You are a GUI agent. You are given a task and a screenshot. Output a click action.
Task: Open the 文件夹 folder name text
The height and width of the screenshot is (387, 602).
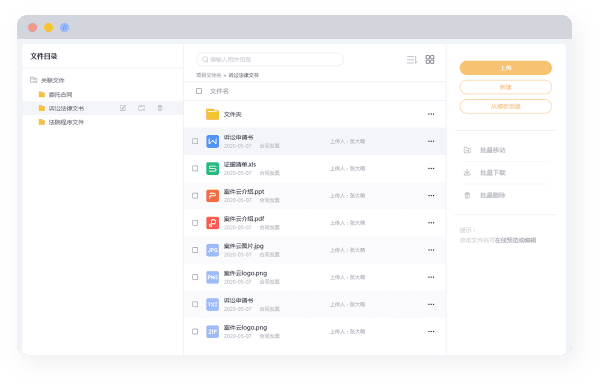[x=233, y=114]
